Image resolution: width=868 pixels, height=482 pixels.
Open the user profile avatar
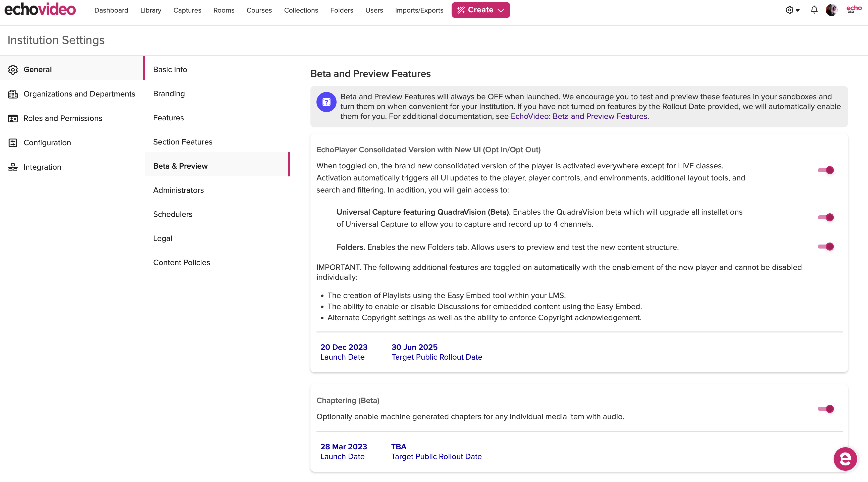(x=832, y=10)
